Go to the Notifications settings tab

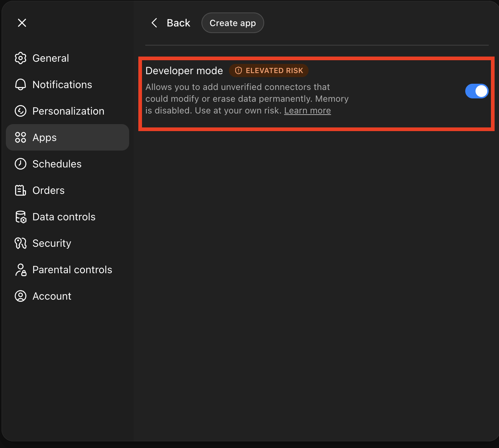click(68, 84)
